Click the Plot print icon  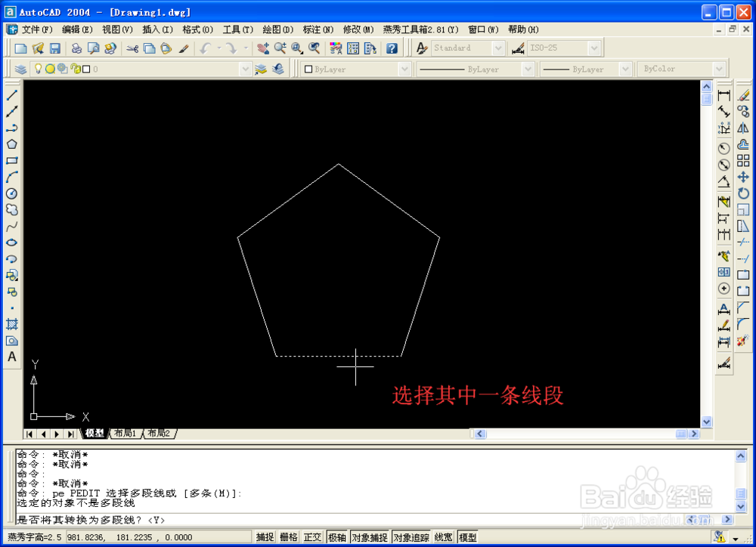coord(76,48)
